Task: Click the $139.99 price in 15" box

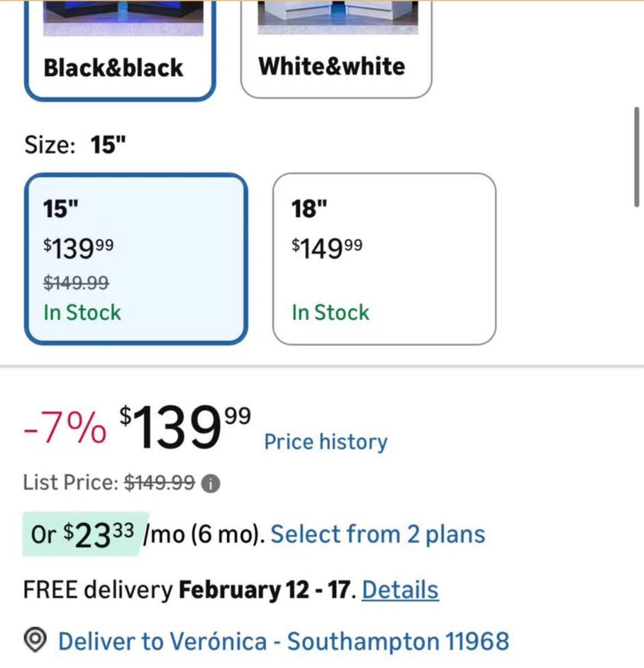Action: [78, 248]
